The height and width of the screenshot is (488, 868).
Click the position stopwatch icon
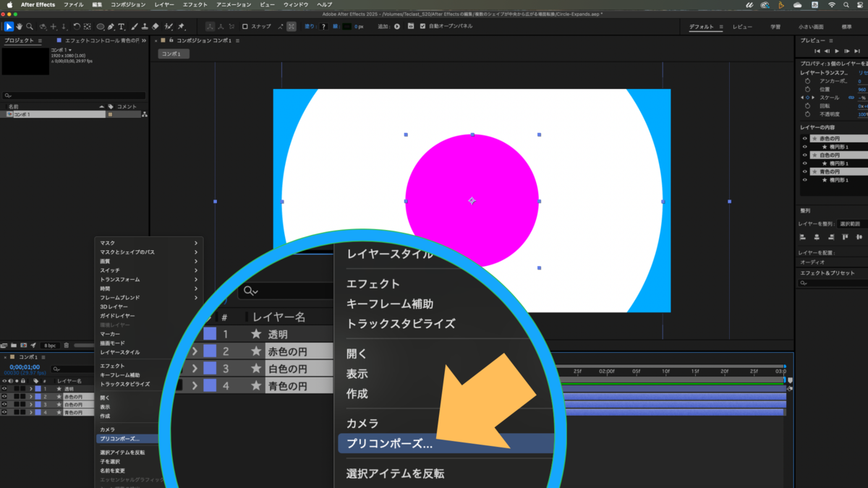[808, 90]
